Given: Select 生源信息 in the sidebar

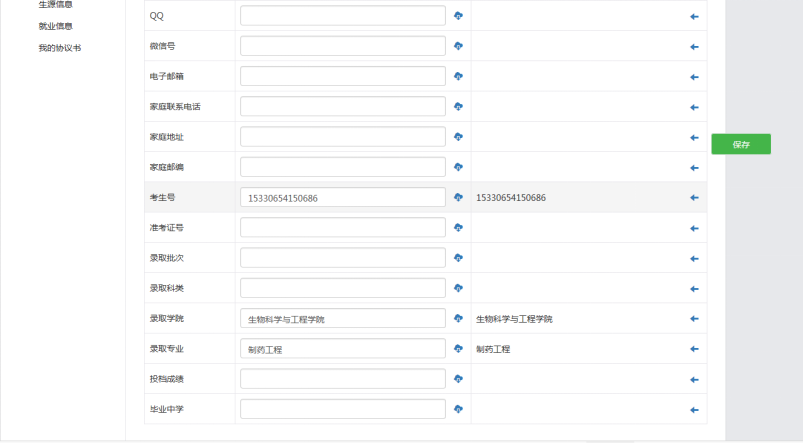Looking at the screenshot, I should [55, 5].
